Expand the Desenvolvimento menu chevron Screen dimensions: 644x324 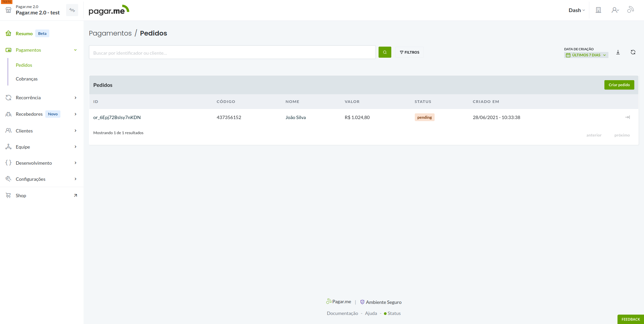[76, 163]
